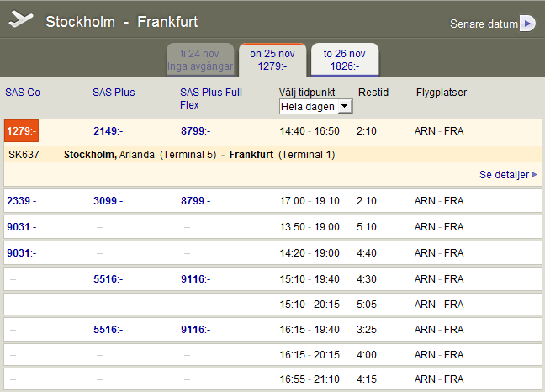Image resolution: width=545 pixels, height=392 pixels.
Task: Click the Se detaljer arrow icon
Action: click(x=535, y=175)
